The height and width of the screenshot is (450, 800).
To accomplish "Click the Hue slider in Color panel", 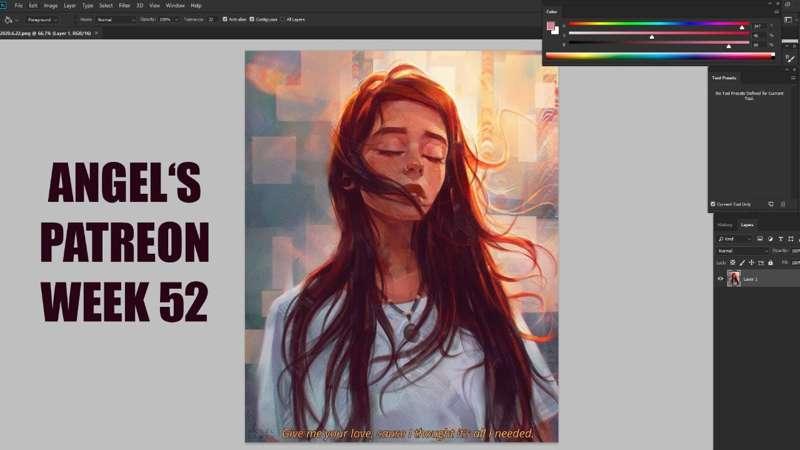I will pos(659,23).
